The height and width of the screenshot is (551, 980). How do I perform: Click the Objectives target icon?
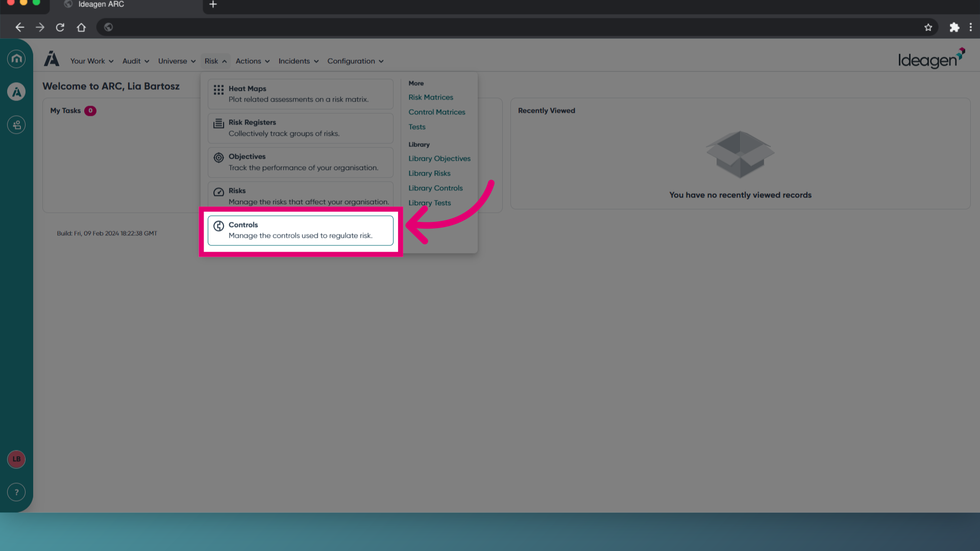pyautogui.click(x=218, y=158)
